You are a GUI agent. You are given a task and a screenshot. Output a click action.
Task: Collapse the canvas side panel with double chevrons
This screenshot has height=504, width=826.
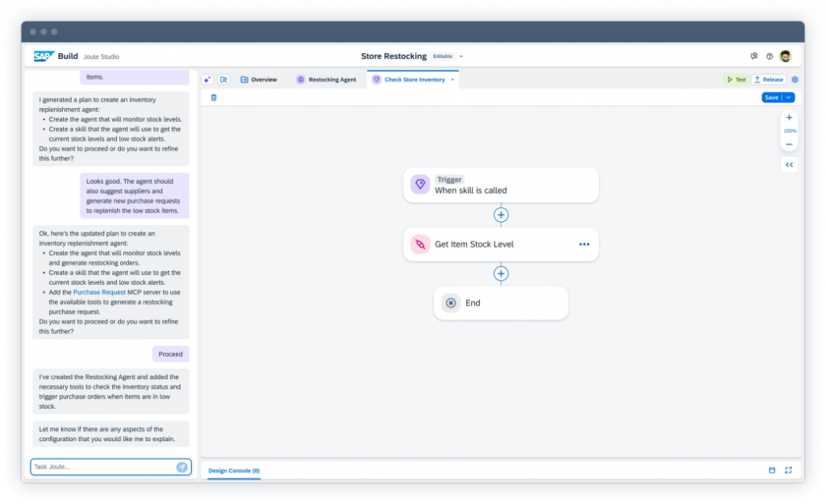click(789, 165)
